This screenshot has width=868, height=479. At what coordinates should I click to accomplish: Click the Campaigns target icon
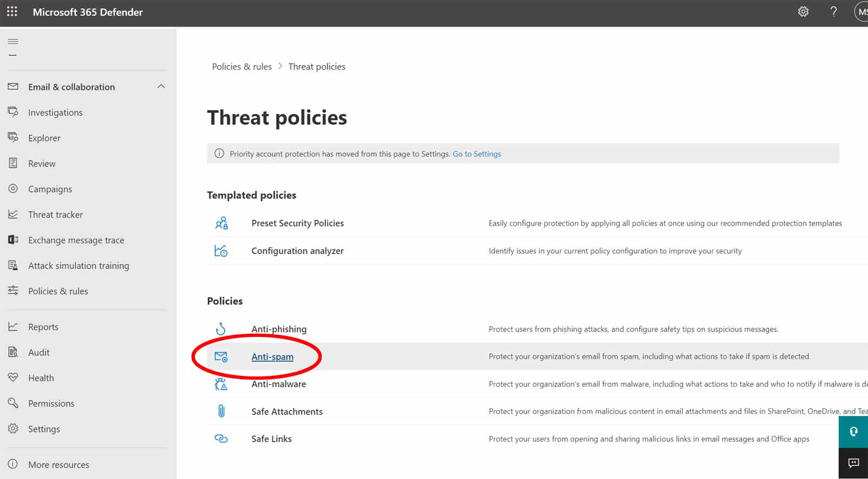coord(13,188)
